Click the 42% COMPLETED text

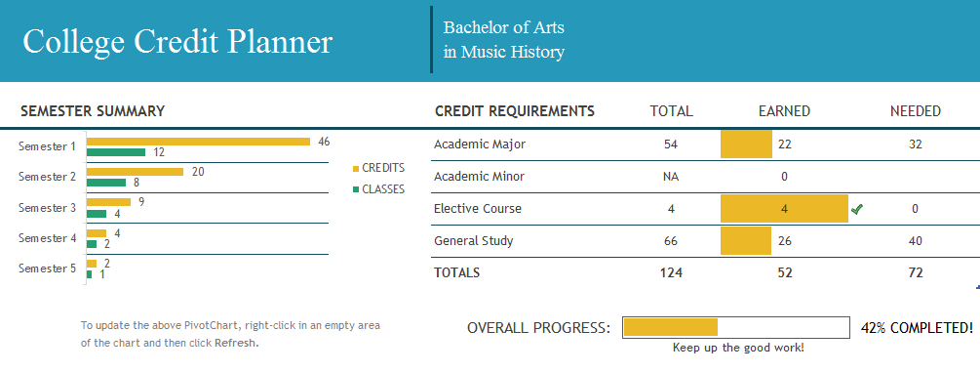pyautogui.click(x=917, y=327)
